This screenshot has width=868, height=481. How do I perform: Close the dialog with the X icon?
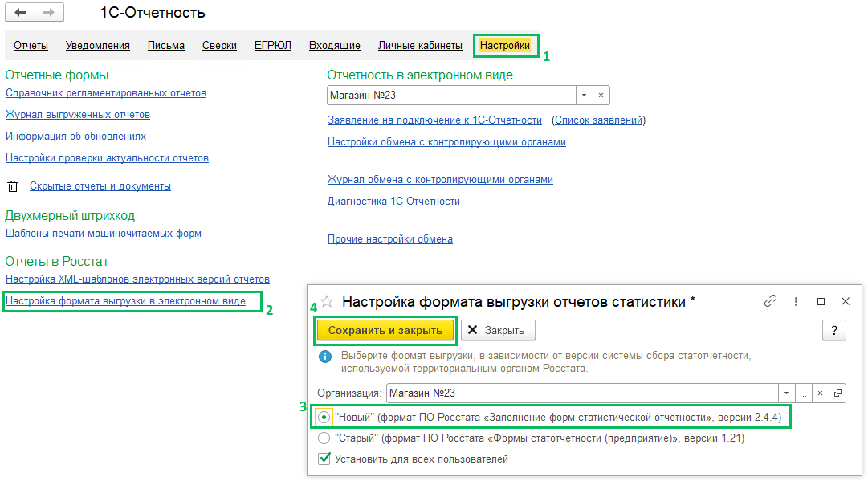846,301
